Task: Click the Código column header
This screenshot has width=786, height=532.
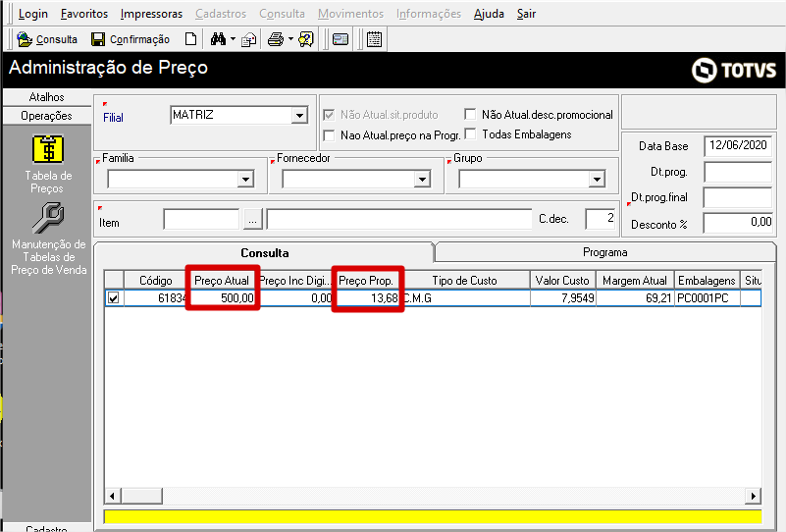Action: pos(155,281)
